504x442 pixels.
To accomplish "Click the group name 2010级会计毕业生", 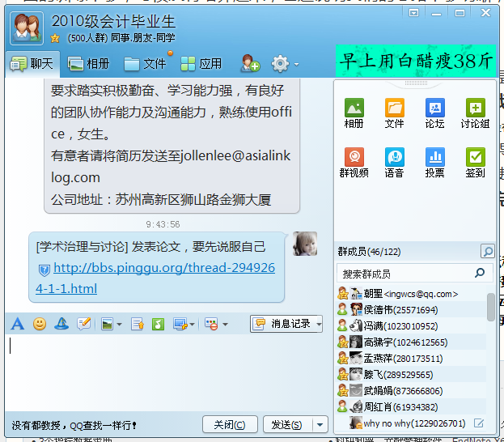I will coord(113,22).
